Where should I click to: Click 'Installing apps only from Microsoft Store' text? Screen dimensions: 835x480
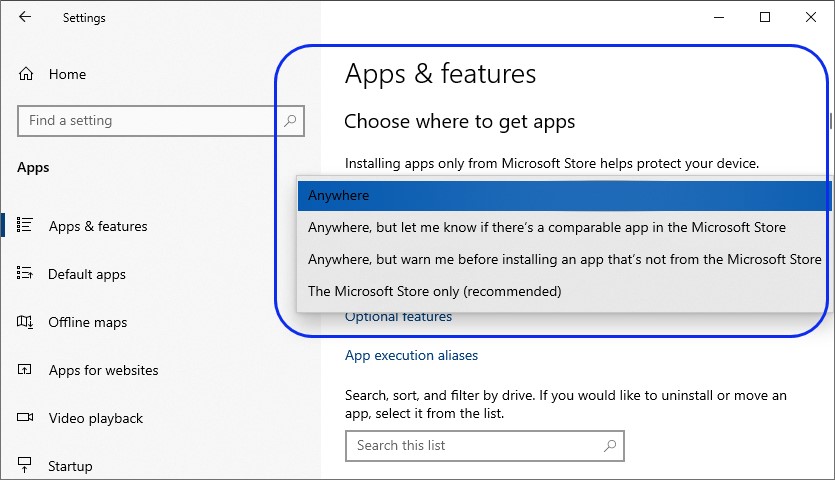552,163
